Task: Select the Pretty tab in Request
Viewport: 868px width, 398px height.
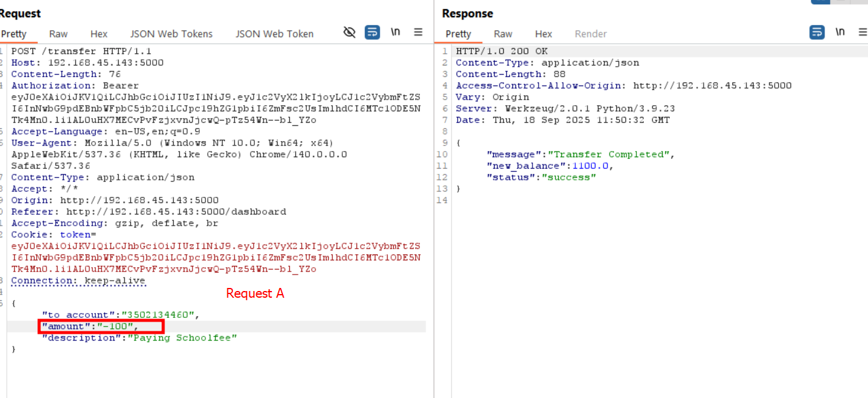Action: click(13, 34)
